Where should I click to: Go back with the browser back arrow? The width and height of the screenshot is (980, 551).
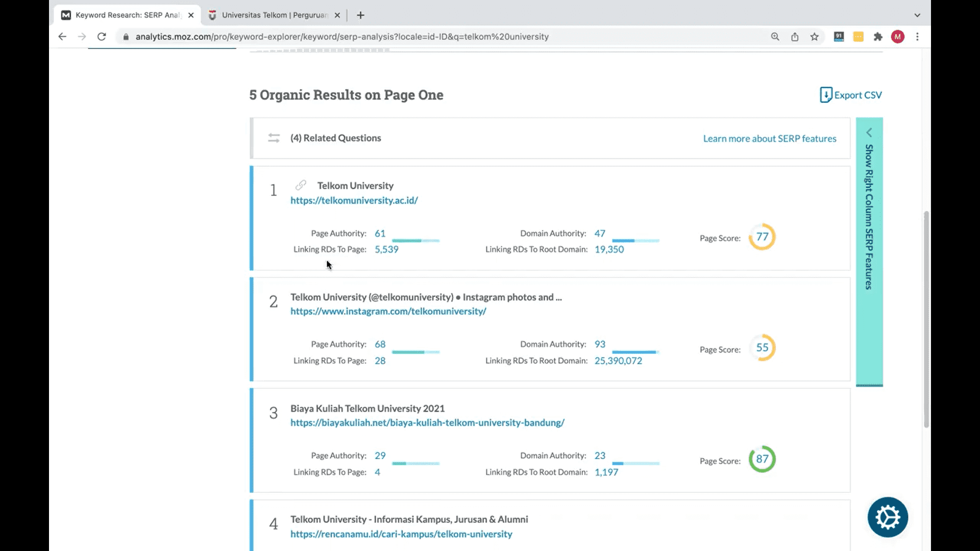pyautogui.click(x=62, y=37)
